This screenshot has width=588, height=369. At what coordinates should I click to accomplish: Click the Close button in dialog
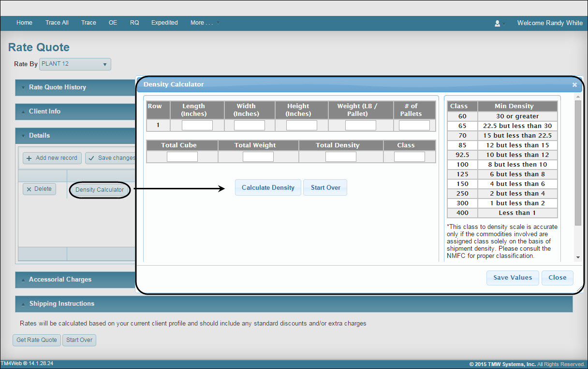[x=558, y=278]
